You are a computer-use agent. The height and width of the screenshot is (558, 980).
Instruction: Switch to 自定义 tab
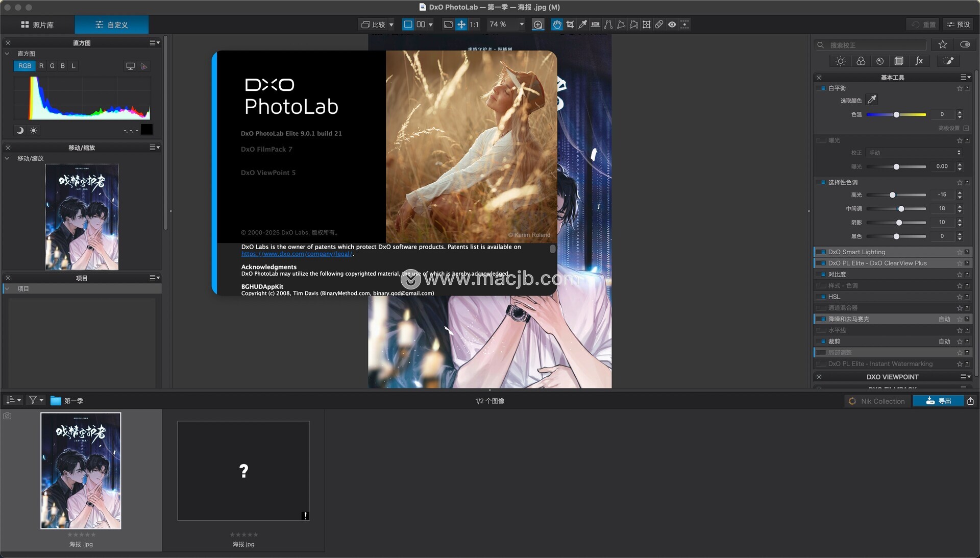pyautogui.click(x=112, y=25)
